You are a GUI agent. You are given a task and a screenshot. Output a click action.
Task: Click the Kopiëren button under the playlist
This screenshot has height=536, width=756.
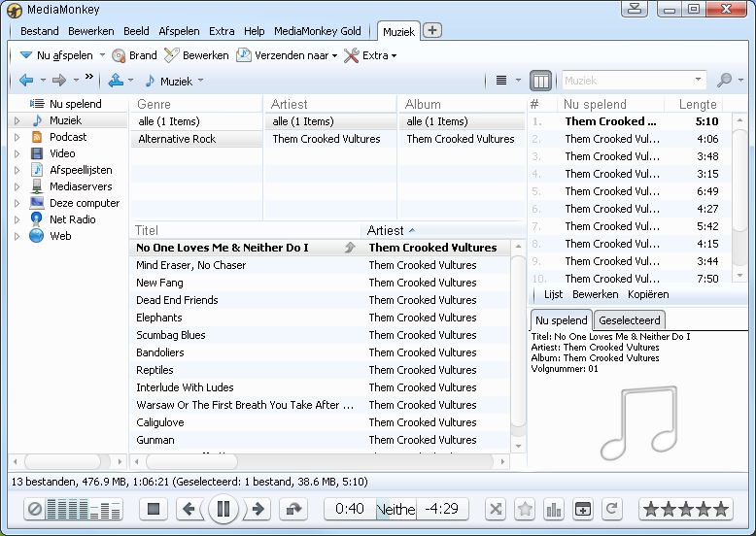tap(647, 294)
